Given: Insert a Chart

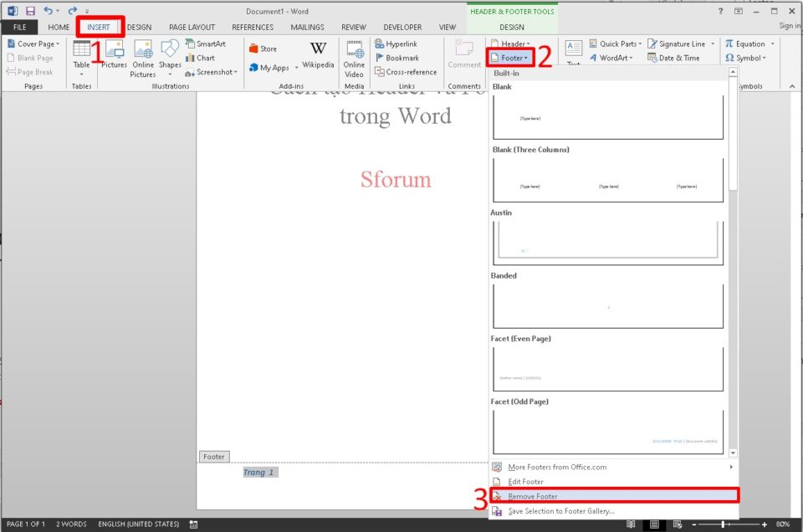Looking at the screenshot, I should (x=202, y=57).
